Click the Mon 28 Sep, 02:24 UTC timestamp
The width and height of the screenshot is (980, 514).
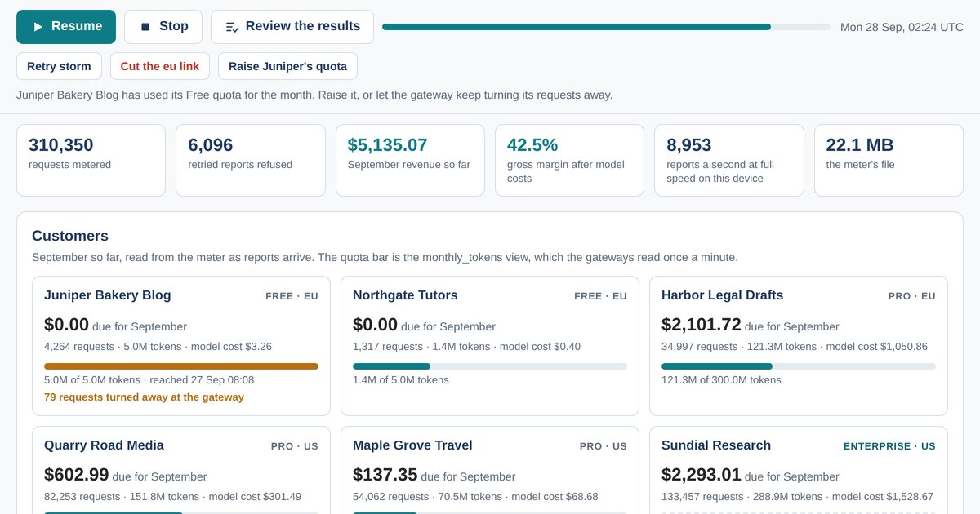click(x=902, y=27)
